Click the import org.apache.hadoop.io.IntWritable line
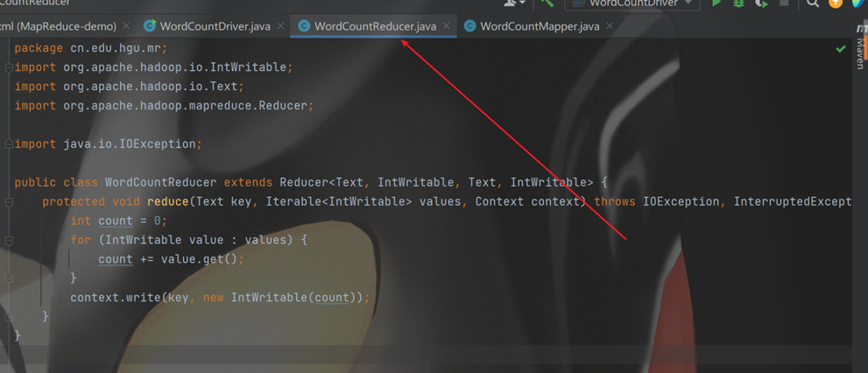The height and width of the screenshot is (373, 868). (x=153, y=67)
